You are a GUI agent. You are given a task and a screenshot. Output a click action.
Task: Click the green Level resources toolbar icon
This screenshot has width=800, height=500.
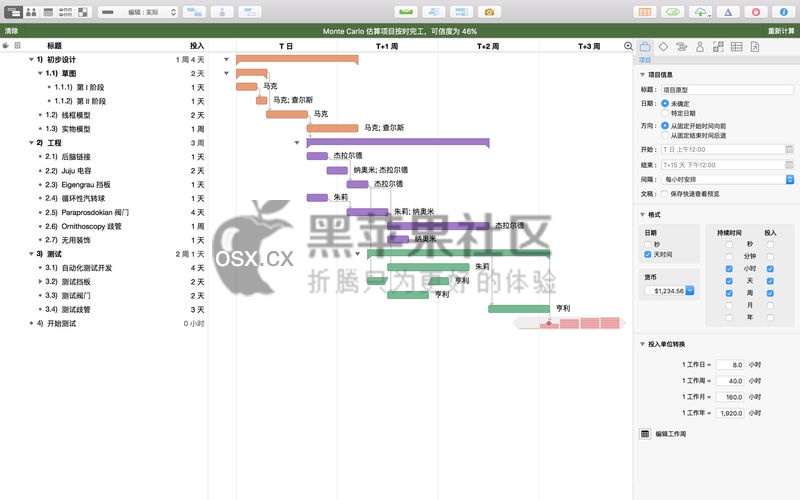coord(406,12)
